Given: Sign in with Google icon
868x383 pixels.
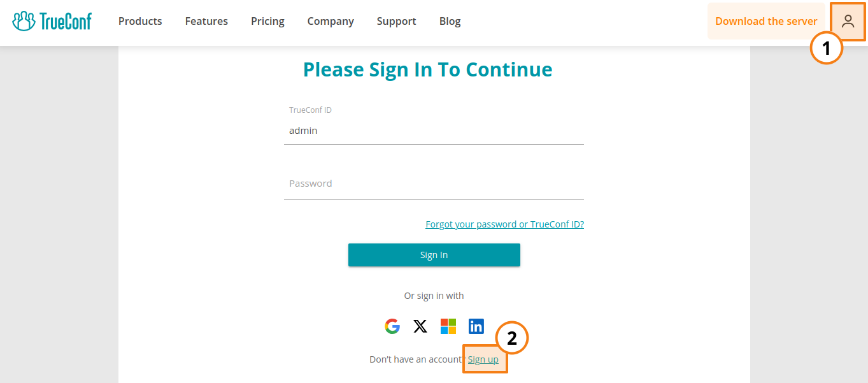Looking at the screenshot, I should pos(392,326).
